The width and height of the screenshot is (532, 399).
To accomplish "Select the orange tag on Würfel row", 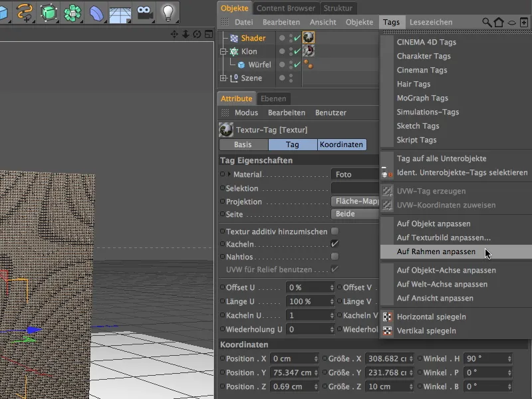I will coord(309,64).
